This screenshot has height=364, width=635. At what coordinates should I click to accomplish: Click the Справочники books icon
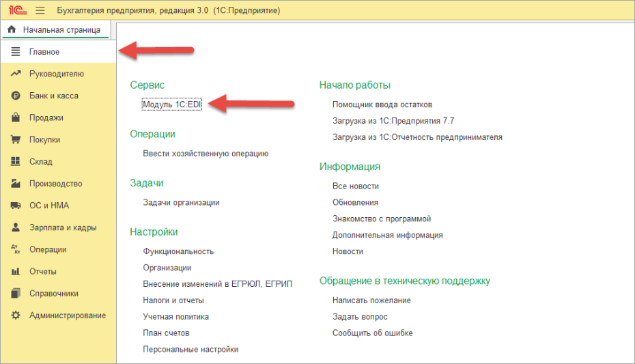coord(16,293)
